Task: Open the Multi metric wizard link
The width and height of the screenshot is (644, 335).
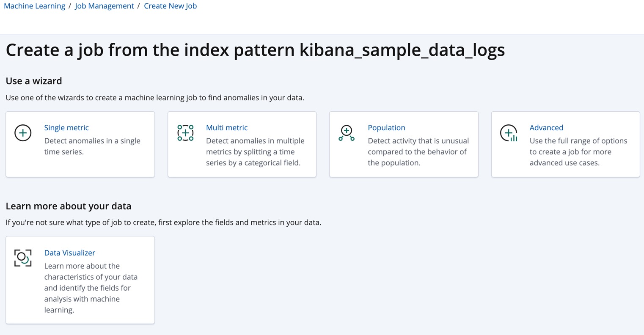Action: (x=227, y=128)
